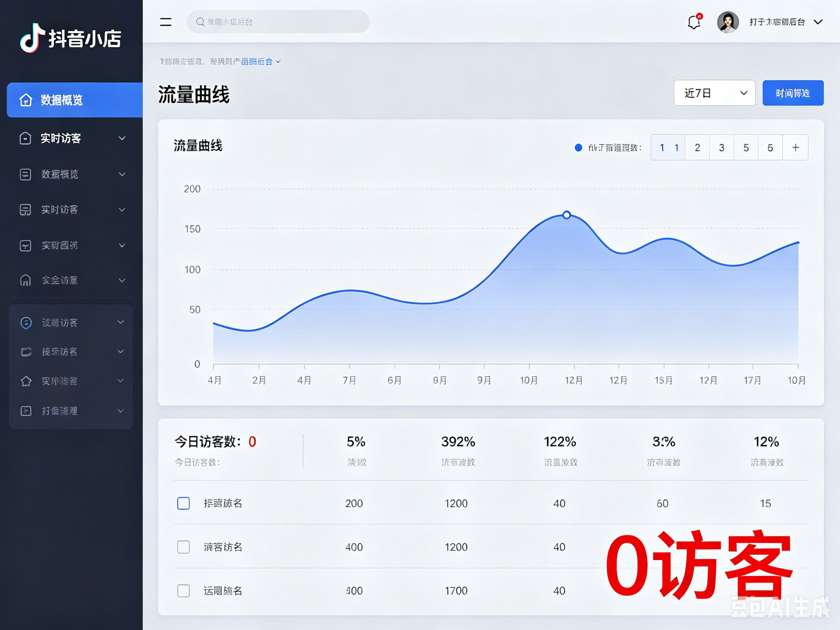Click the fourth sidebar item's store icon

coord(26,210)
